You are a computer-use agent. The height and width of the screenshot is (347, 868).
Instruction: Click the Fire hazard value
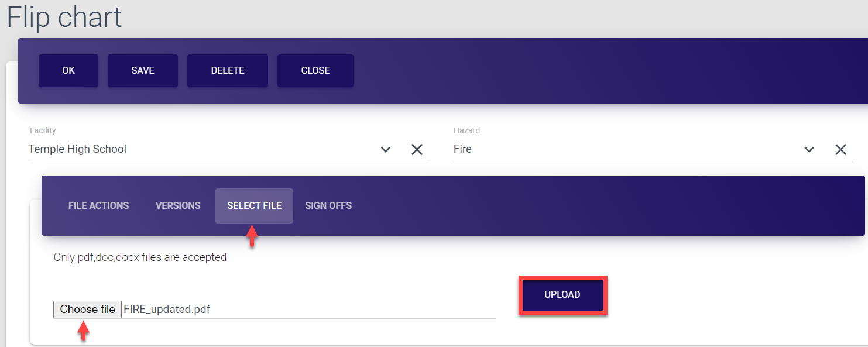coord(462,149)
